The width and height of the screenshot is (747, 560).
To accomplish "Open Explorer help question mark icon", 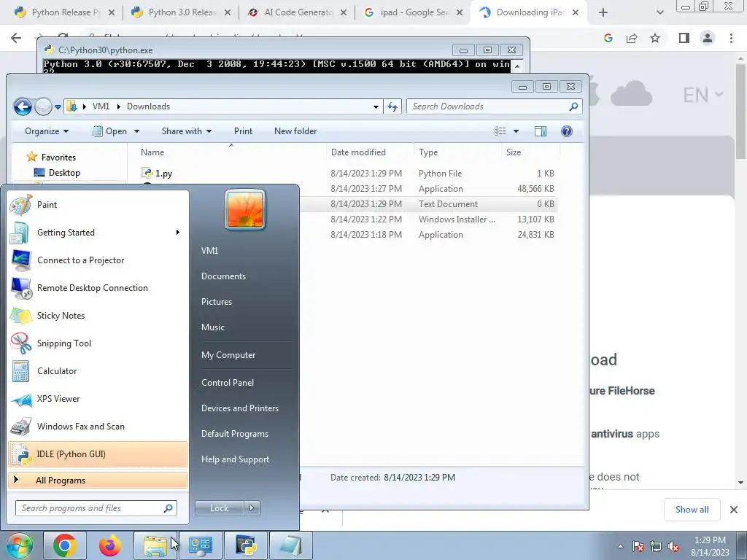I will pos(566,131).
